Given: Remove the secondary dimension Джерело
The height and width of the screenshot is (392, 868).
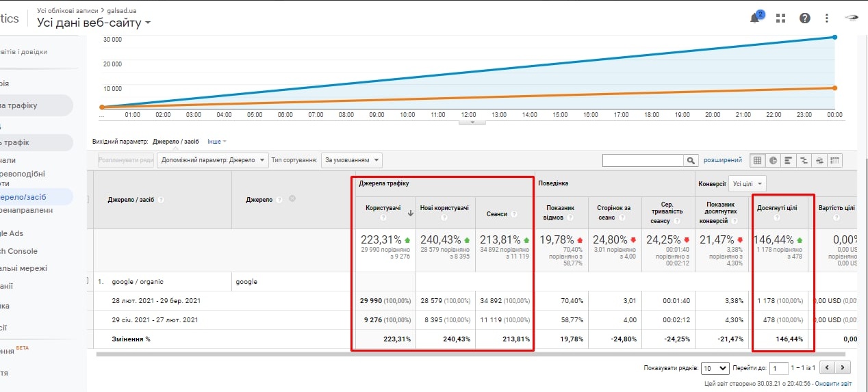Looking at the screenshot, I should tap(292, 199).
